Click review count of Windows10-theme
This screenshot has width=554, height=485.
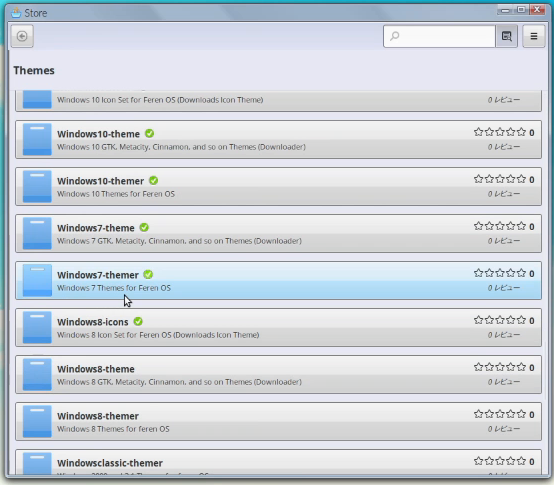tap(504, 147)
